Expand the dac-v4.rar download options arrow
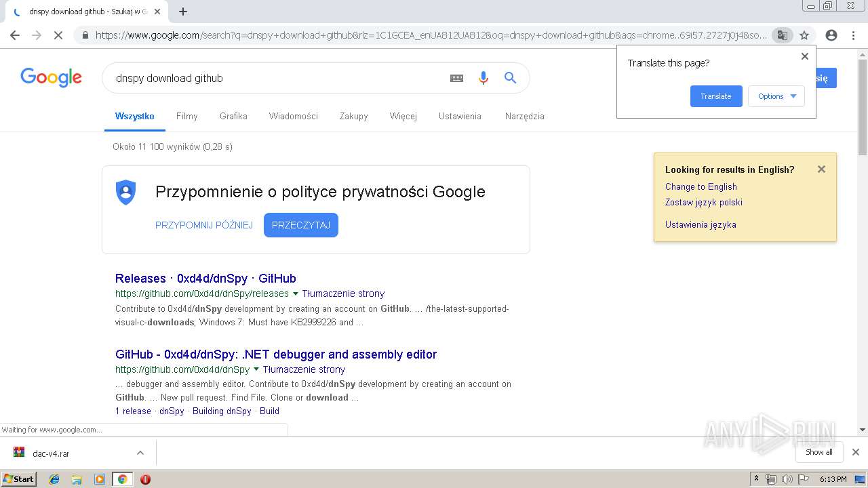Image resolution: width=868 pixels, height=488 pixels. click(x=140, y=453)
